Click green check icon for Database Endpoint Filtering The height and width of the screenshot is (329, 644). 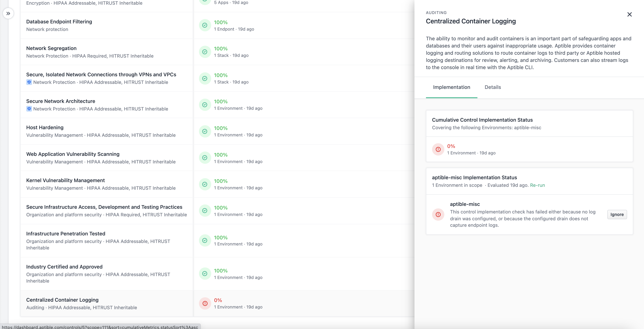205,25
